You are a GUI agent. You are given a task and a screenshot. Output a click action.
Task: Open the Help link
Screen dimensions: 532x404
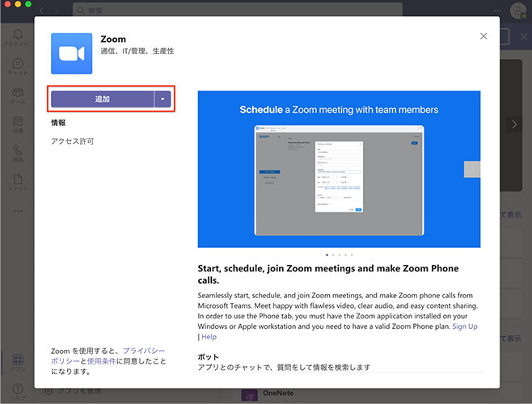(209, 337)
